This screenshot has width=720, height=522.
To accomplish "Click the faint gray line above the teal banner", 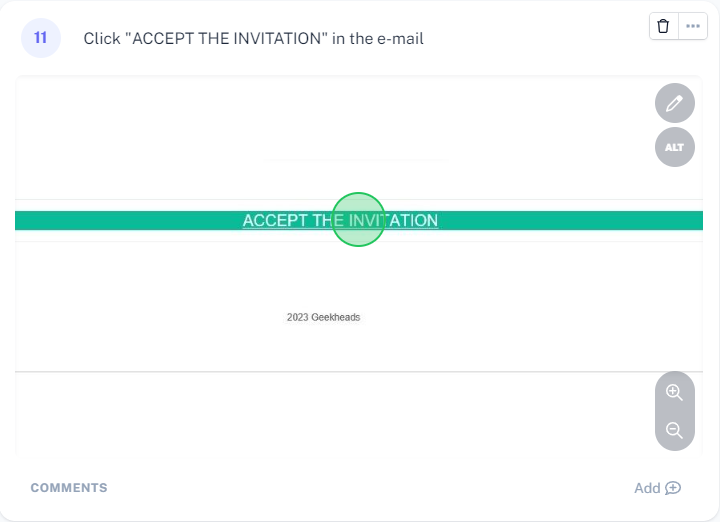I will point(355,160).
